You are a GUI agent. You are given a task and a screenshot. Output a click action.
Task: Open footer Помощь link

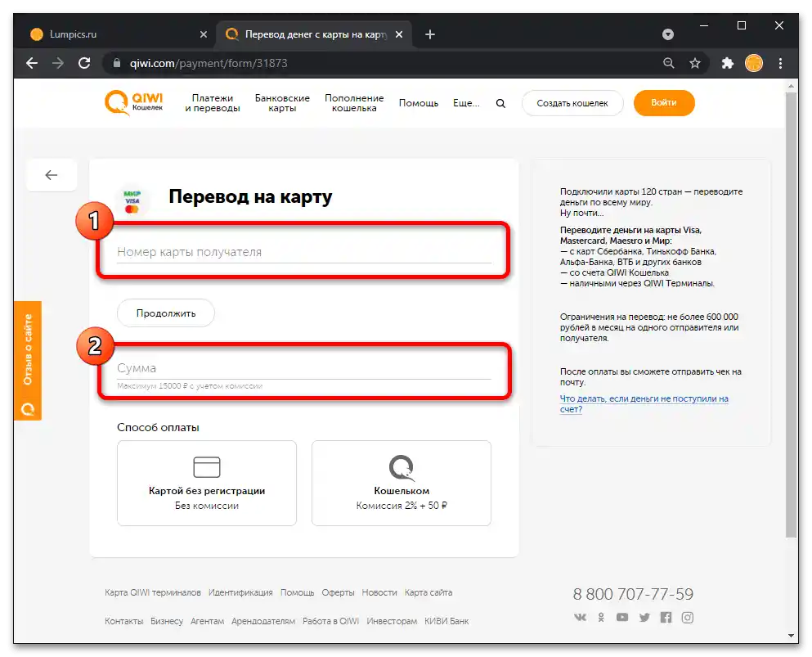[298, 592]
